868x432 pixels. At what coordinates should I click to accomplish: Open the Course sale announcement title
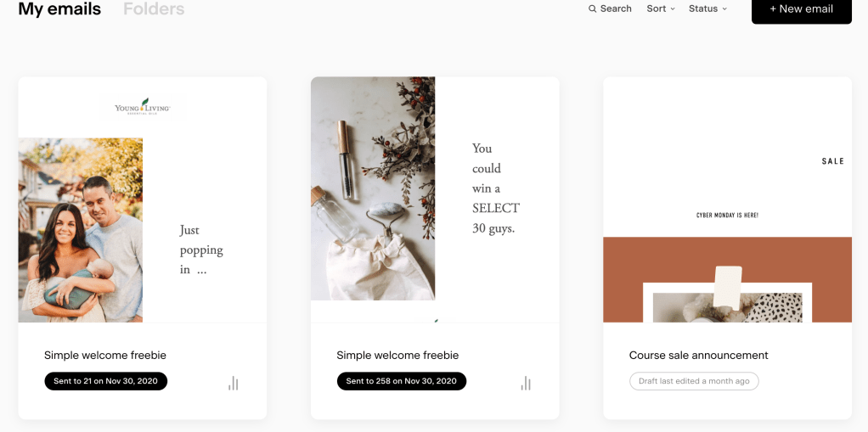(x=698, y=355)
